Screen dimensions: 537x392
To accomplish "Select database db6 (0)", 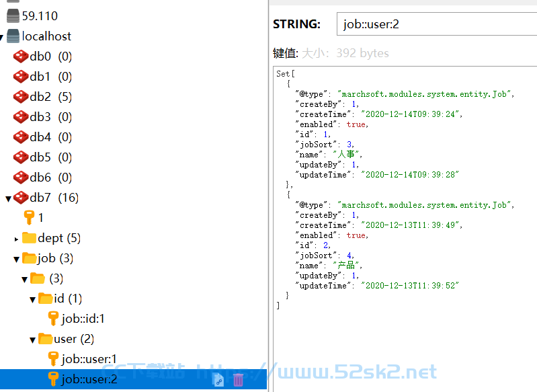I will click(50, 177).
